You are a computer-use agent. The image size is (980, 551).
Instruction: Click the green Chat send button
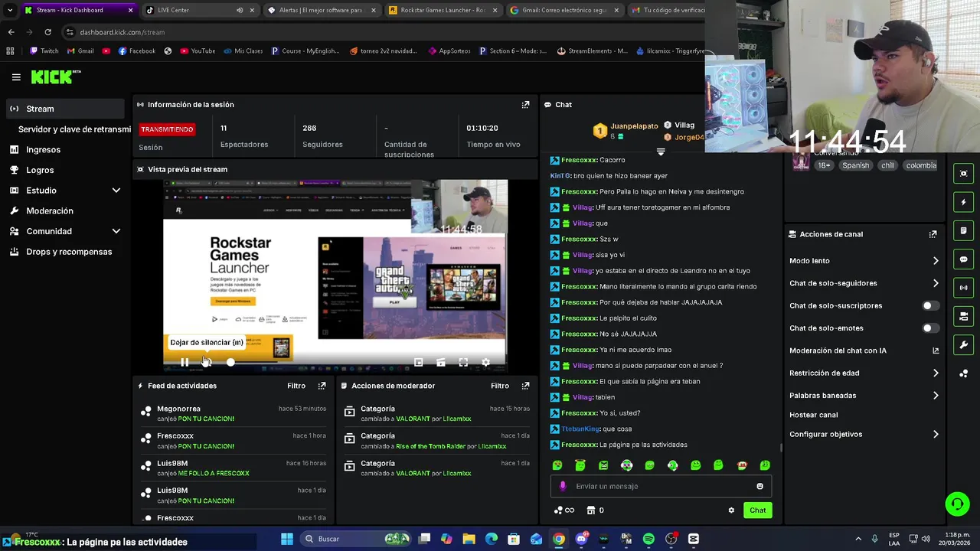757,510
